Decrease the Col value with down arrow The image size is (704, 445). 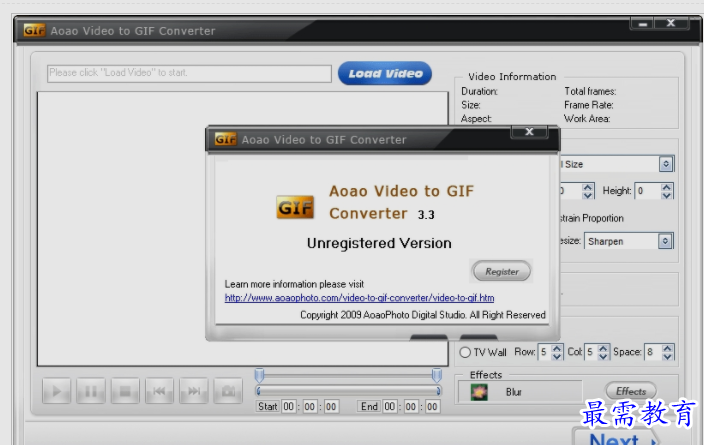point(603,357)
